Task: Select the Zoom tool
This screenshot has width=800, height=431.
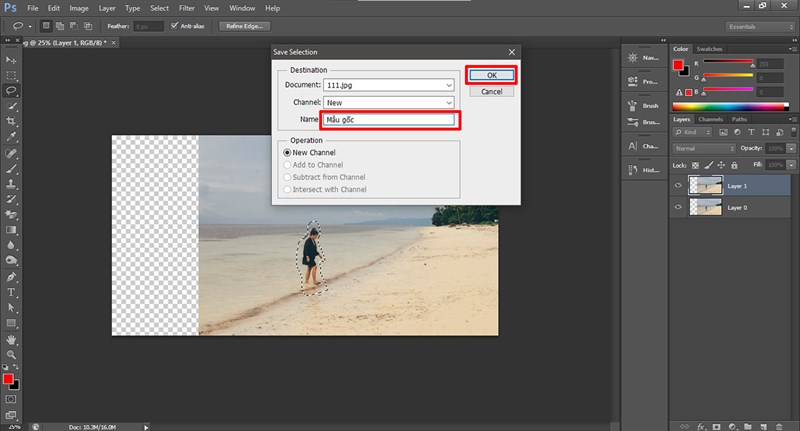Action: pos(11,354)
